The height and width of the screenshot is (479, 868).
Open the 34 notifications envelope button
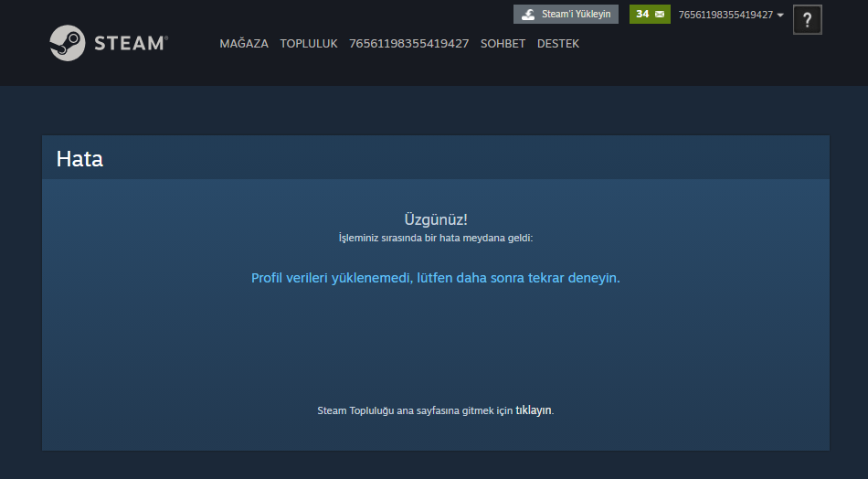[x=650, y=15]
